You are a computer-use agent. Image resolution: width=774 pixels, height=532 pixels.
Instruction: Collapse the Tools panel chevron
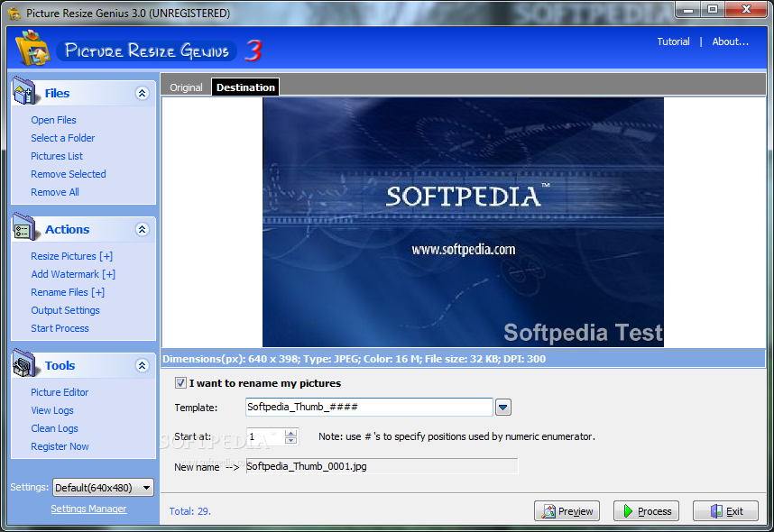[143, 366]
